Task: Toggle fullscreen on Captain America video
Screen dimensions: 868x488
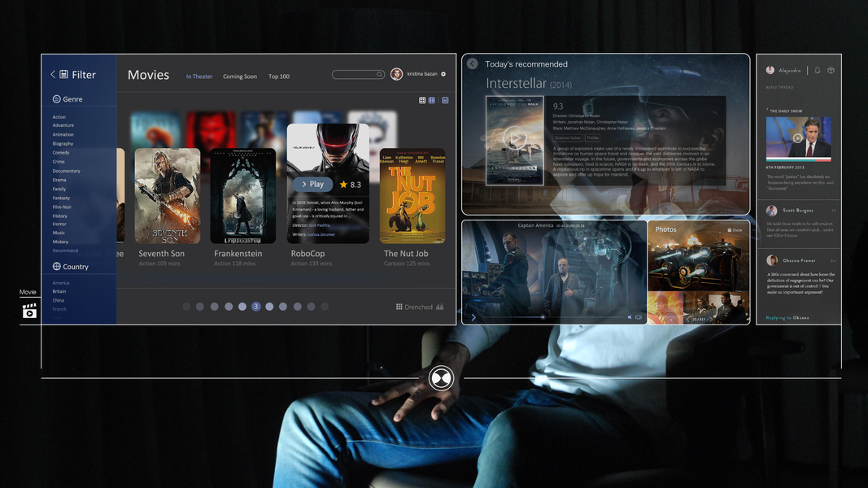Action: click(639, 317)
